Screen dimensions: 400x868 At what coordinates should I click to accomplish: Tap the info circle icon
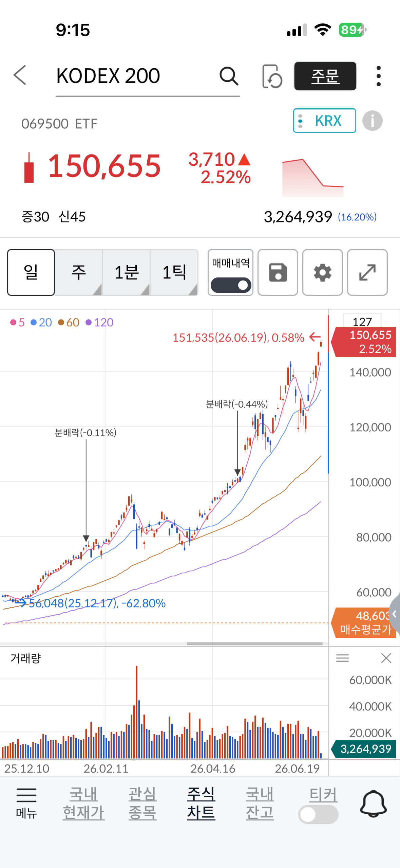372,121
